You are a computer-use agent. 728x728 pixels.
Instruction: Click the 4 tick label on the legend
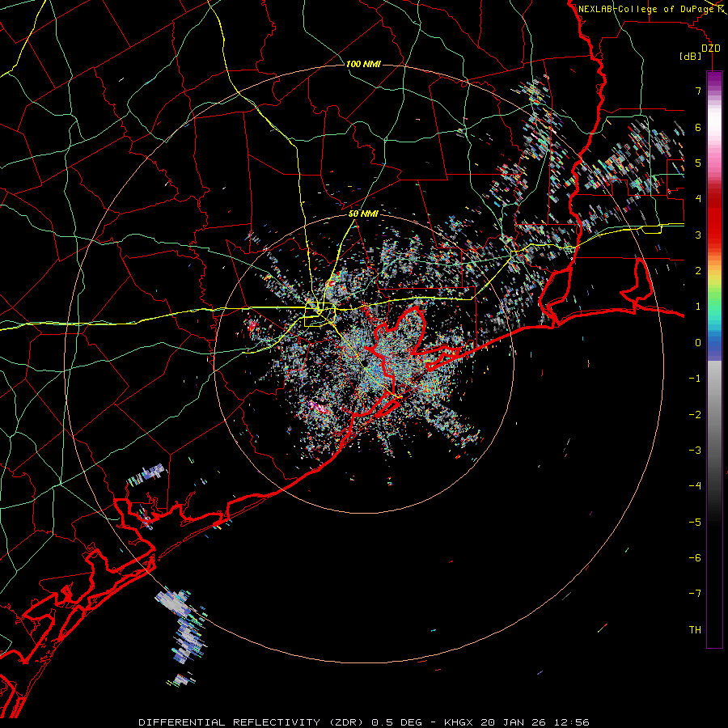698,199
